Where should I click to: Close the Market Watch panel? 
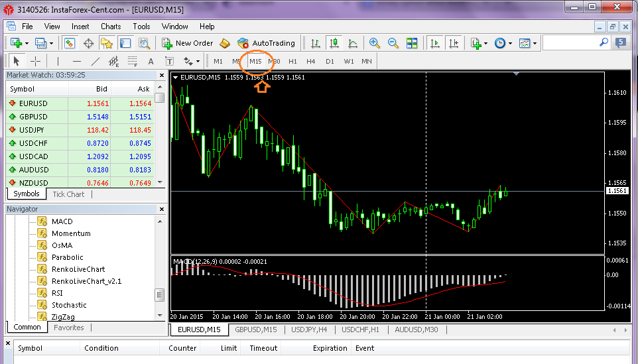(x=162, y=75)
